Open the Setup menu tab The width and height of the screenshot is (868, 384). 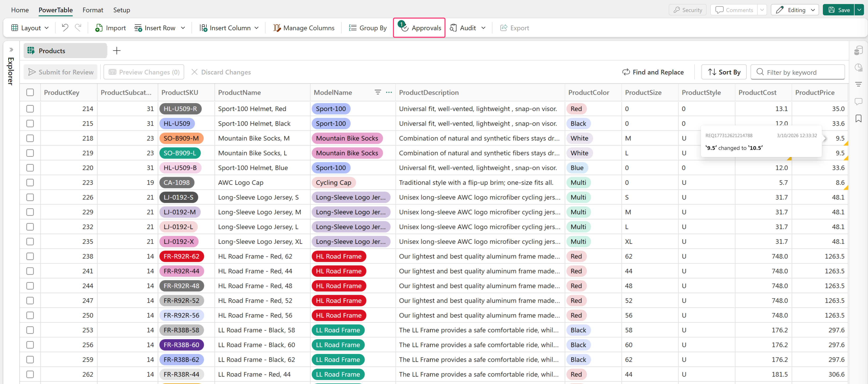tap(121, 10)
